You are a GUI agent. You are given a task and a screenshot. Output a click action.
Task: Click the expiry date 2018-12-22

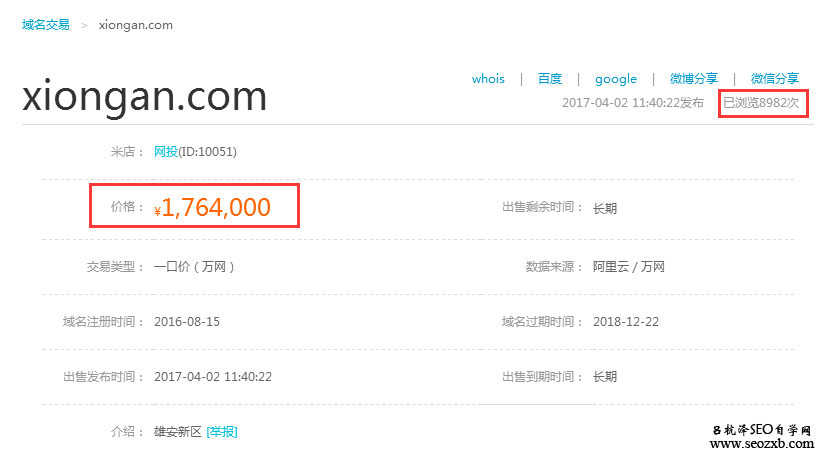[x=625, y=322]
